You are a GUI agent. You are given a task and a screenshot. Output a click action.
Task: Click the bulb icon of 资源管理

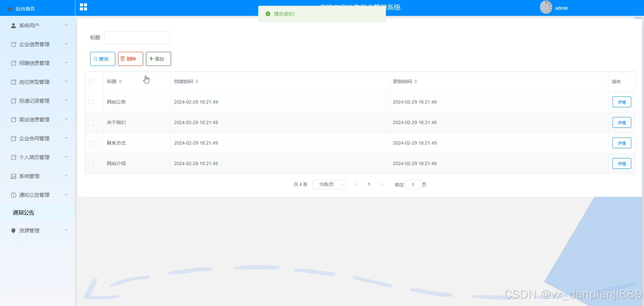tap(14, 231)
